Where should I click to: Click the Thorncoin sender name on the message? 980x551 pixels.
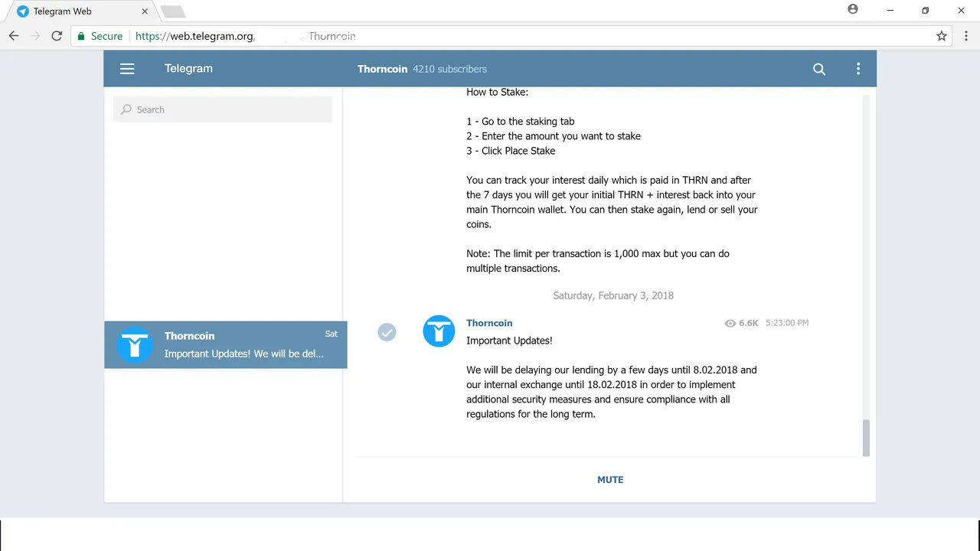pos(489,323)
